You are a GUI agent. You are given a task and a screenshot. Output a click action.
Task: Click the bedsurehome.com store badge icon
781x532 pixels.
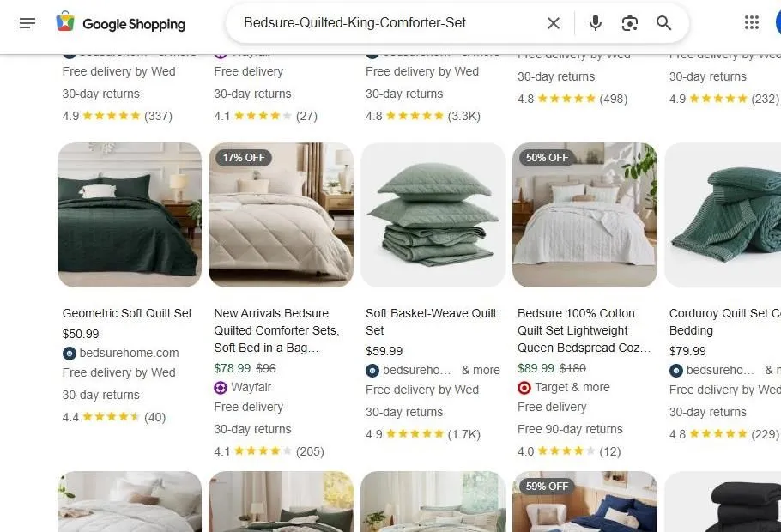[x=70, y=353]
